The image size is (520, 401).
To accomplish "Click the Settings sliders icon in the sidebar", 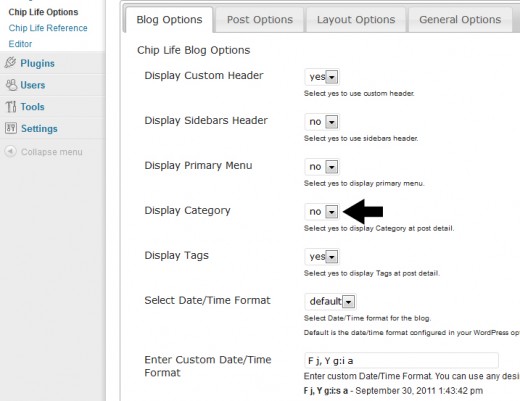I will [x=11, y=128].
